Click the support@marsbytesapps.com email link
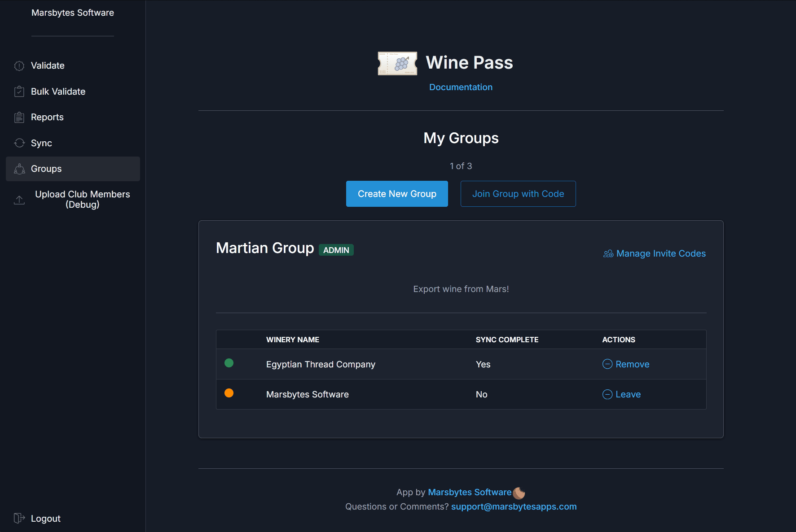This screenshot has width=796, height=532. [x=514, y=506]
